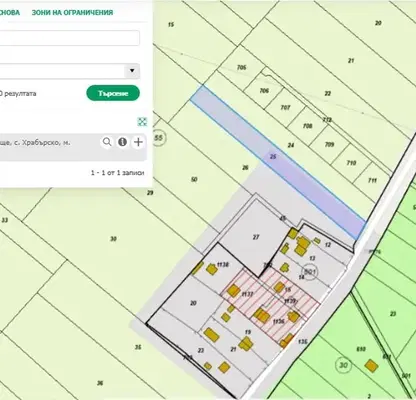Expand the dropdown arrow in search panel
The image size is (416, 400).
coord(132,71)
